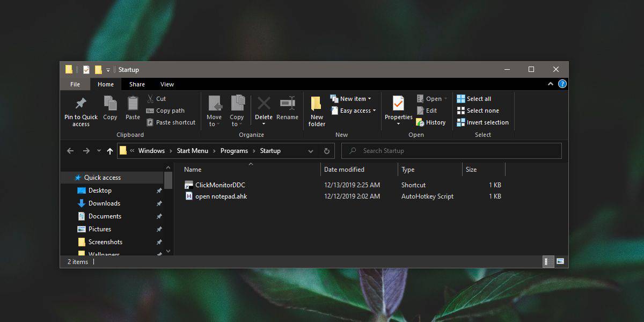Choose Copy path in the ribbon
Viewport: 644px width, 322px height.
tap(165, 111)
